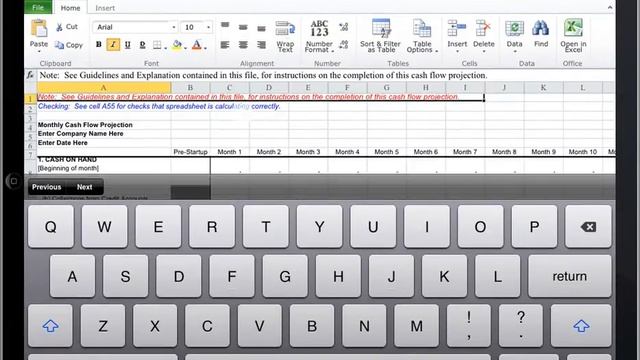Click Sort & Filter as Table
The image size is (640, 360).
[380, 36]
